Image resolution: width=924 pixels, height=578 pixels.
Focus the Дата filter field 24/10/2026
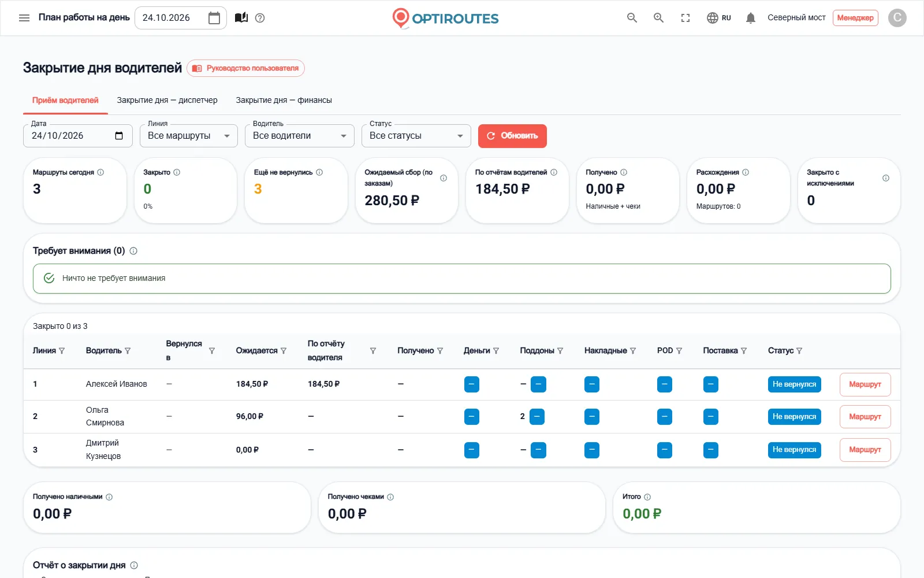click(78, 136)
